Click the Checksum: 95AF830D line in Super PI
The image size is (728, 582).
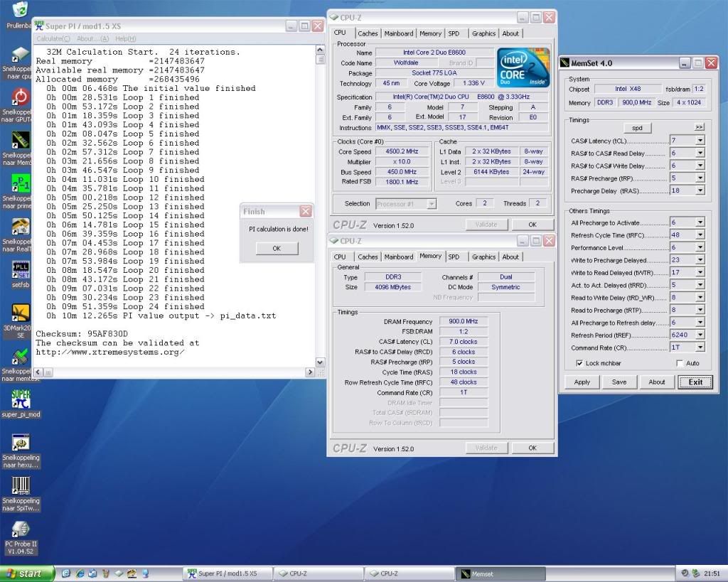click(x=82, y=334)
